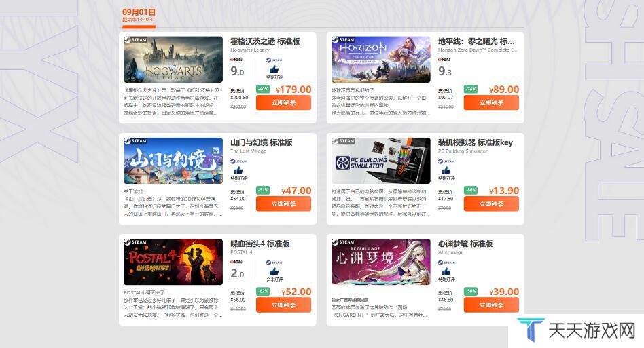Click the Steam thumbs-up icon for Afterimage
This screenshot has width=644, height=348.
tap(446, 271)
